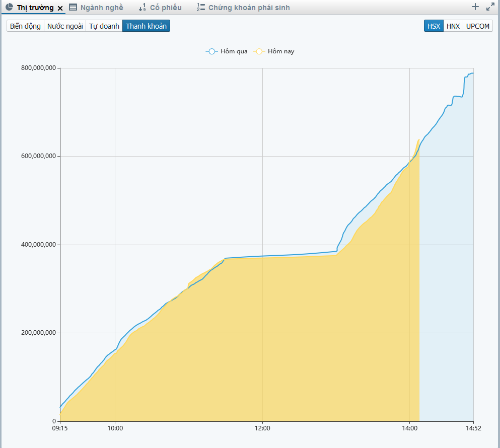Click the Cổ phiếu sort icon

[142, 8]
